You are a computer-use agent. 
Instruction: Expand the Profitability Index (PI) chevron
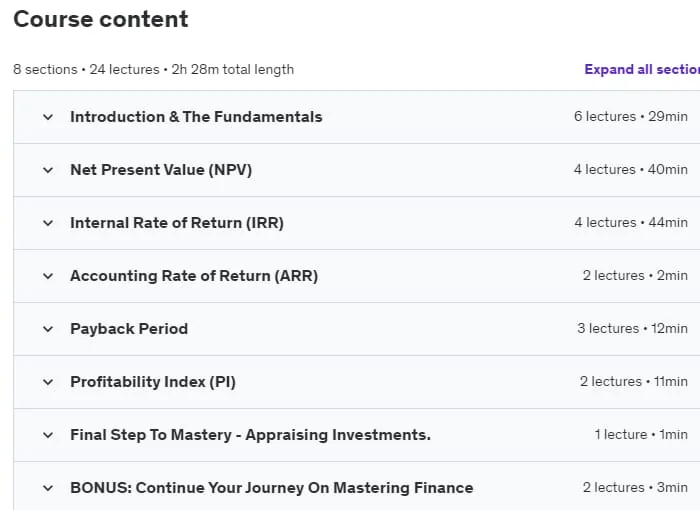click(48, 382)
